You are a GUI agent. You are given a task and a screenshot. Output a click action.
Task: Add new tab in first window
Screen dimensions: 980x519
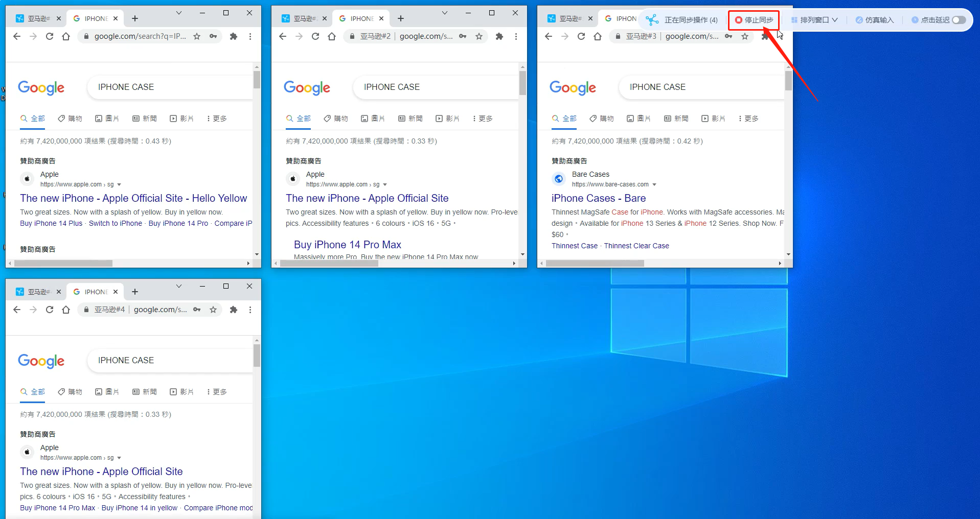tap(135, 18)
